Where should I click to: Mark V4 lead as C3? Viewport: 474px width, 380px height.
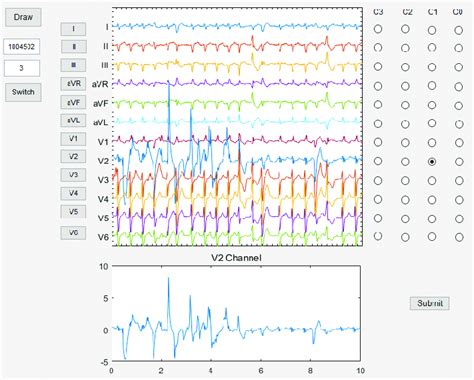point(378,199)
